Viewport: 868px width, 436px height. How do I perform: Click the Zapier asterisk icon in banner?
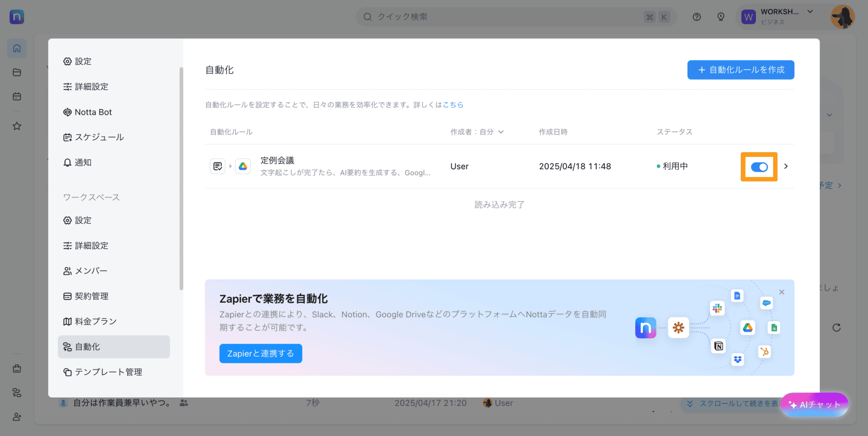coord(678,328)
